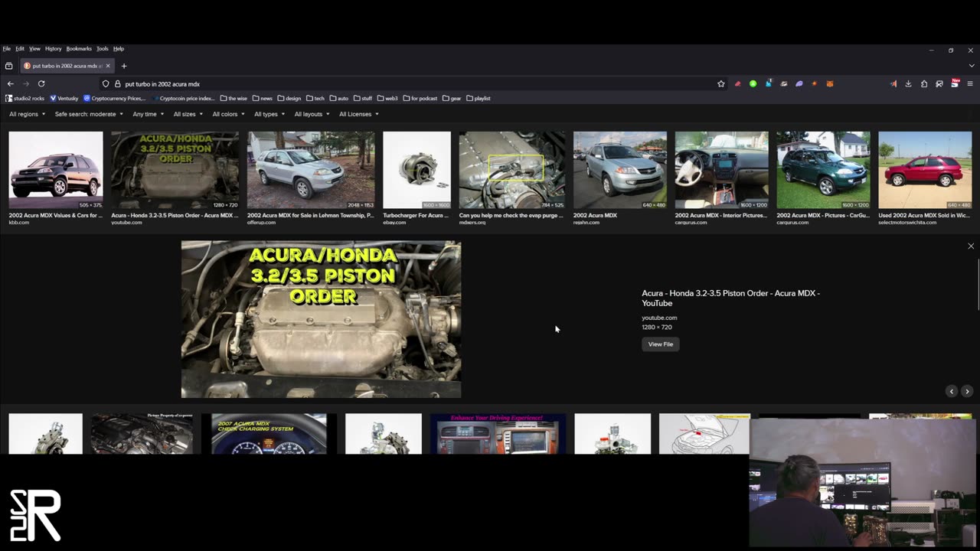
Task: Click the address bar search text
Action: click(162, 84)
